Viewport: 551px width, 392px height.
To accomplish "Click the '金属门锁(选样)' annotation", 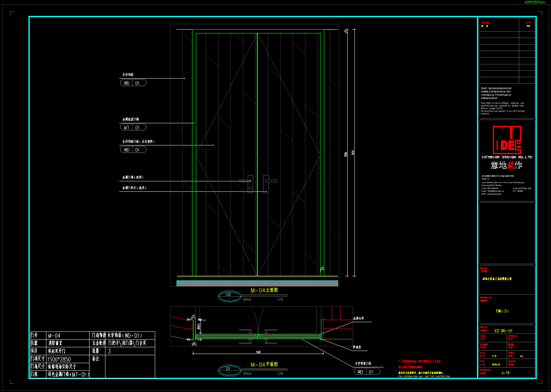I will pyautogui.click(x=133, y=178).
